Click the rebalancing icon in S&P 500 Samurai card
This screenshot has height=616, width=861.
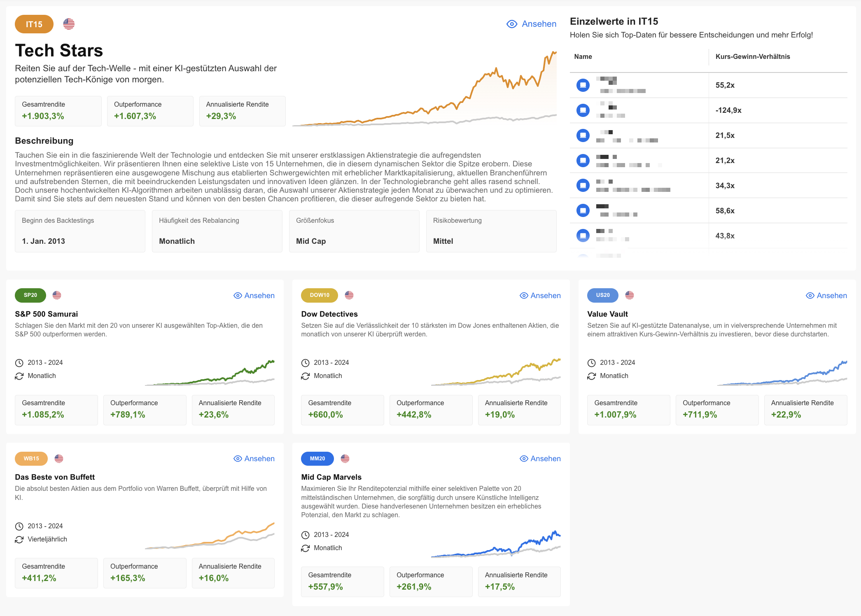(x=19, y=376)
